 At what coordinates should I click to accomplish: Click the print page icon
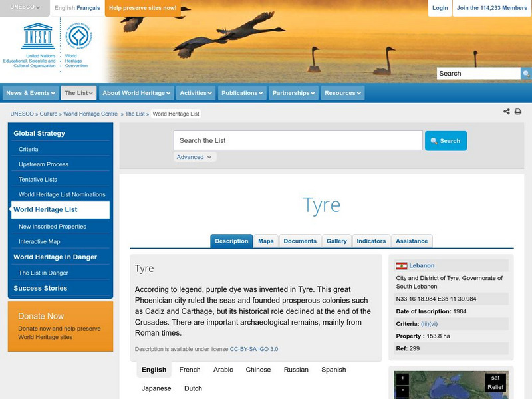coord(518,112)
